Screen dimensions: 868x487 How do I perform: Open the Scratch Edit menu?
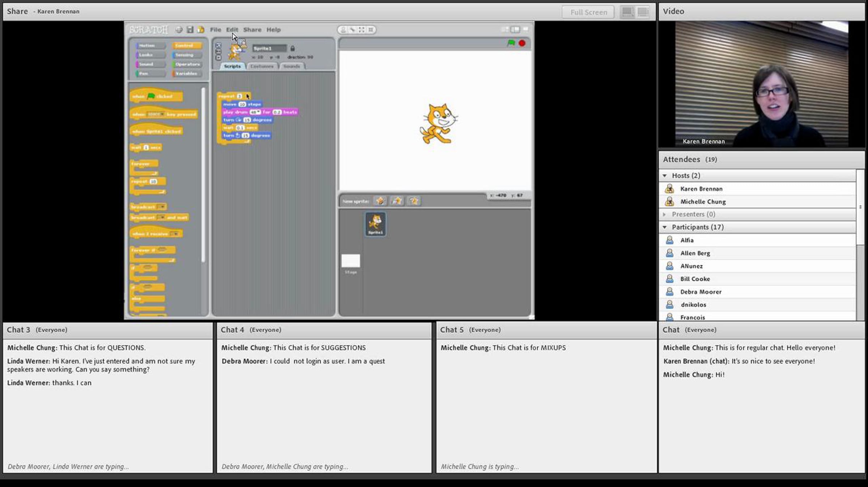point(232,30)
